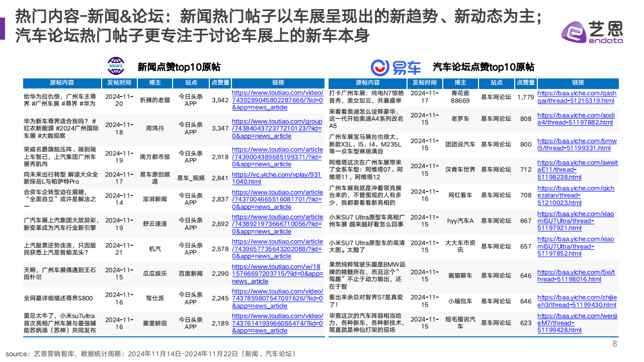Click 易车_视频 site cell

pyautogui.click(x=191, y=178)
